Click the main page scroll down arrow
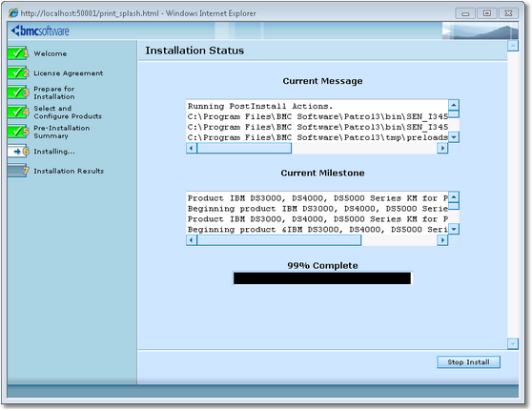532x411 pixels. [513, 343]
